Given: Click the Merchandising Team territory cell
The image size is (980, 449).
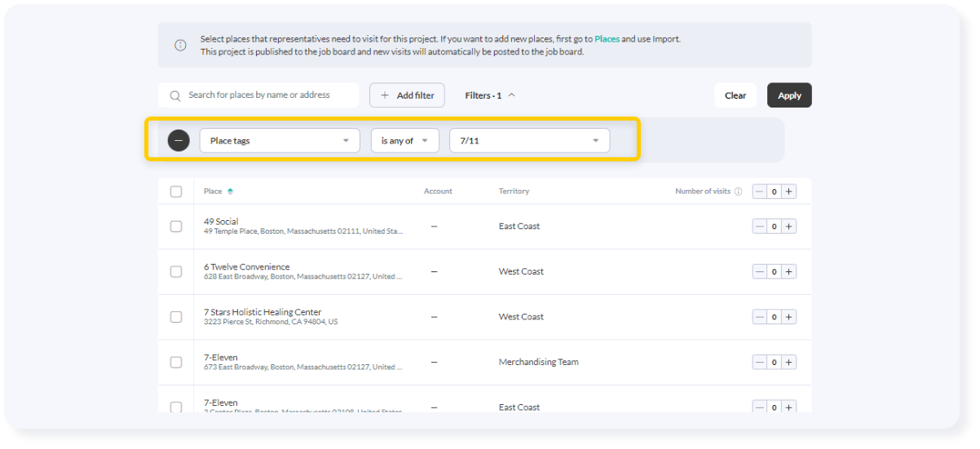Looking at the screenshot, I should (539, 362).
